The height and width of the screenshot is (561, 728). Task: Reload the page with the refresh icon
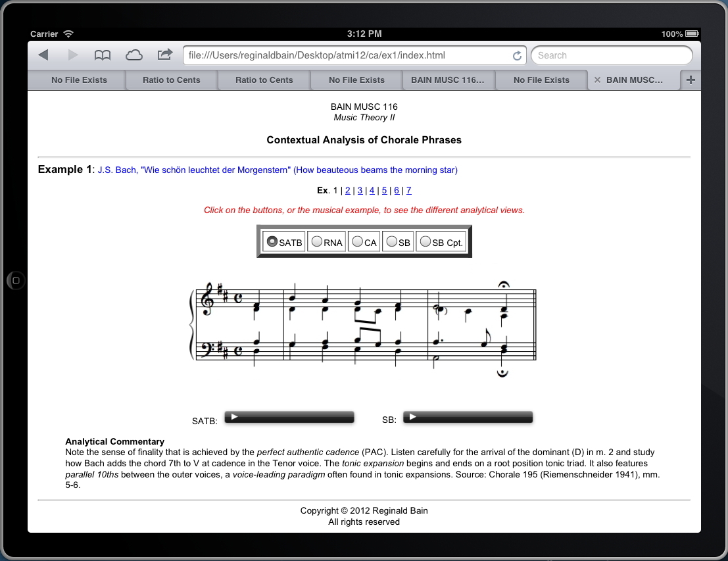[x=517, y=56]
